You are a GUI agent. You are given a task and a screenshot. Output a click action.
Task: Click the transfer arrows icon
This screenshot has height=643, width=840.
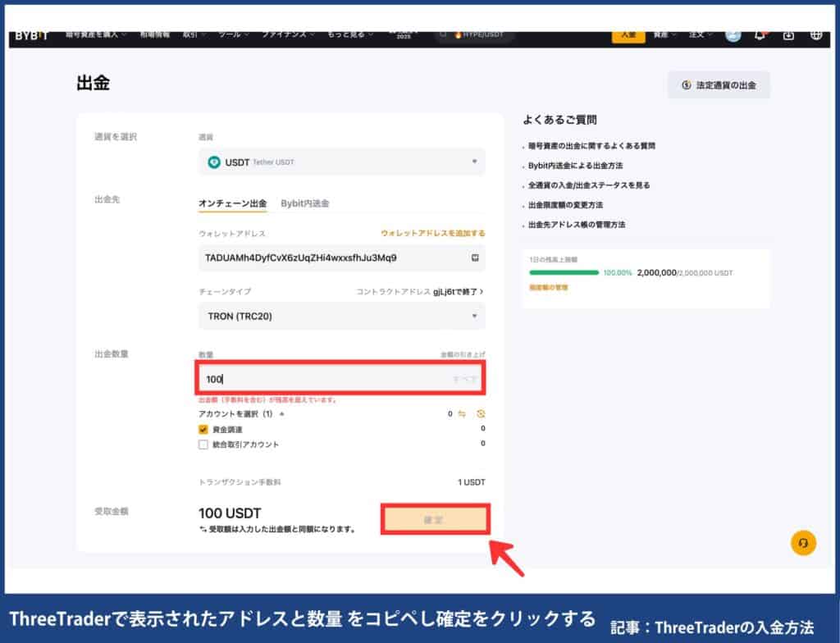462,413
